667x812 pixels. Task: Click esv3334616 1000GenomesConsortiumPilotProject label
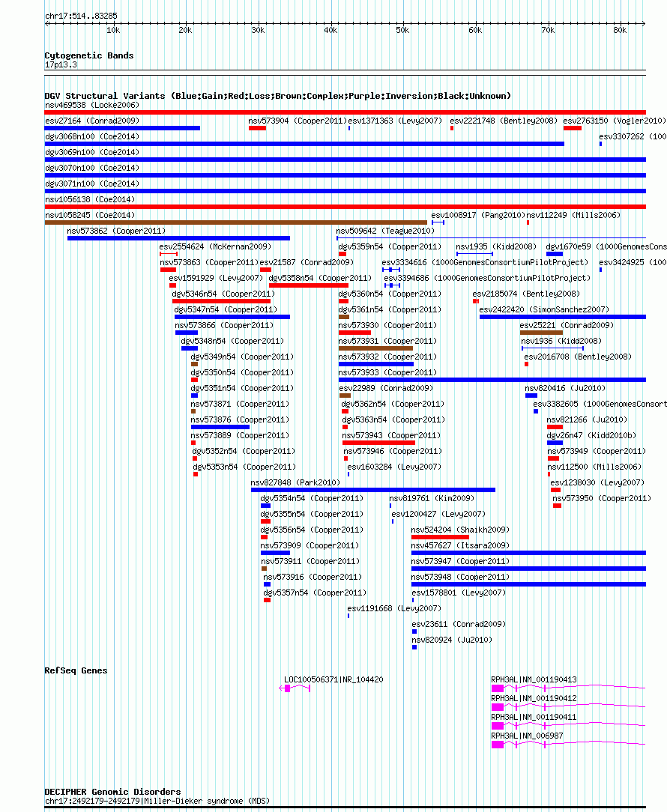point(485,263)
